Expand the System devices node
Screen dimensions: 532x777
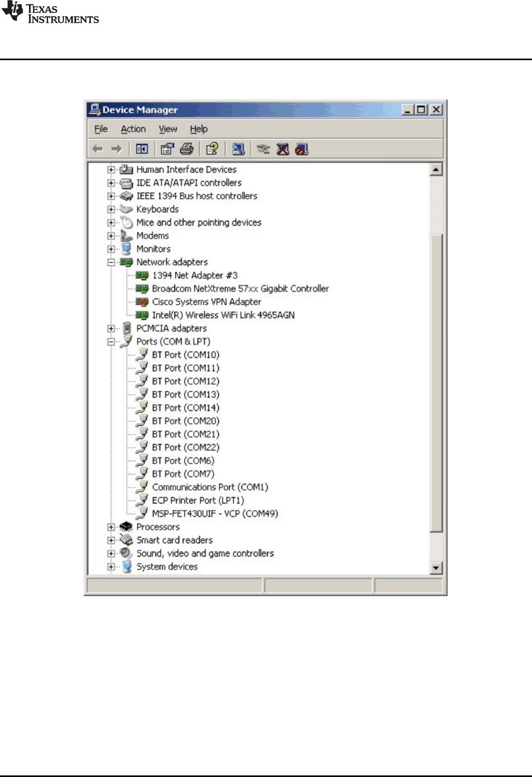point(111,566)
